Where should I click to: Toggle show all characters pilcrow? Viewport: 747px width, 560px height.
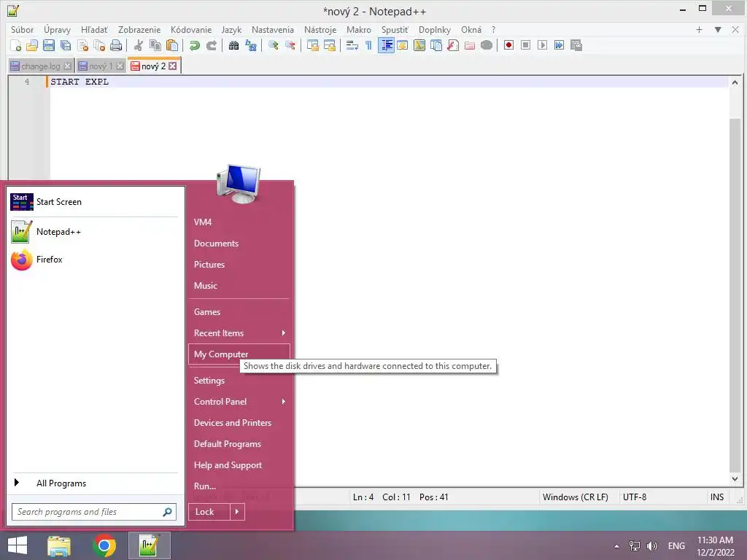[368, 45]
